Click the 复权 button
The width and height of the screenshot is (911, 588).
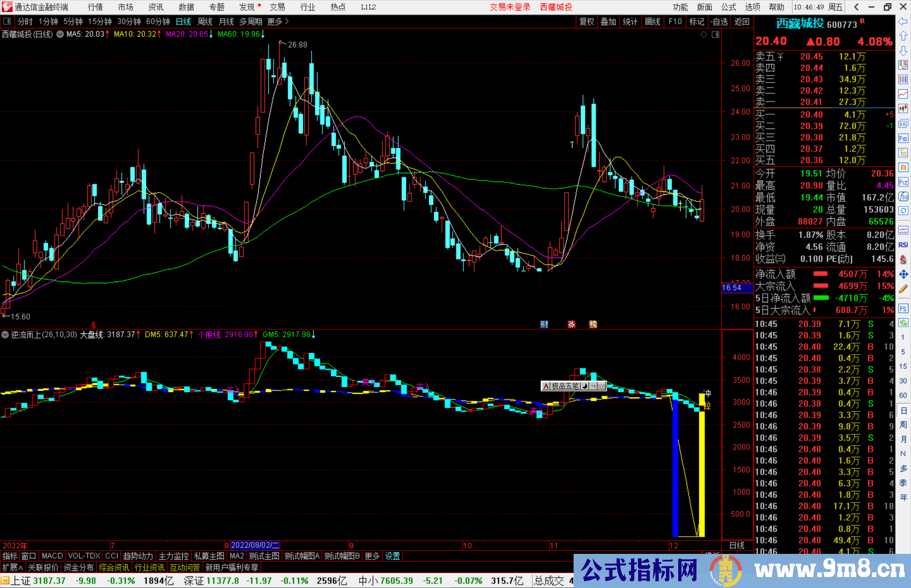(x=587, y=21)
